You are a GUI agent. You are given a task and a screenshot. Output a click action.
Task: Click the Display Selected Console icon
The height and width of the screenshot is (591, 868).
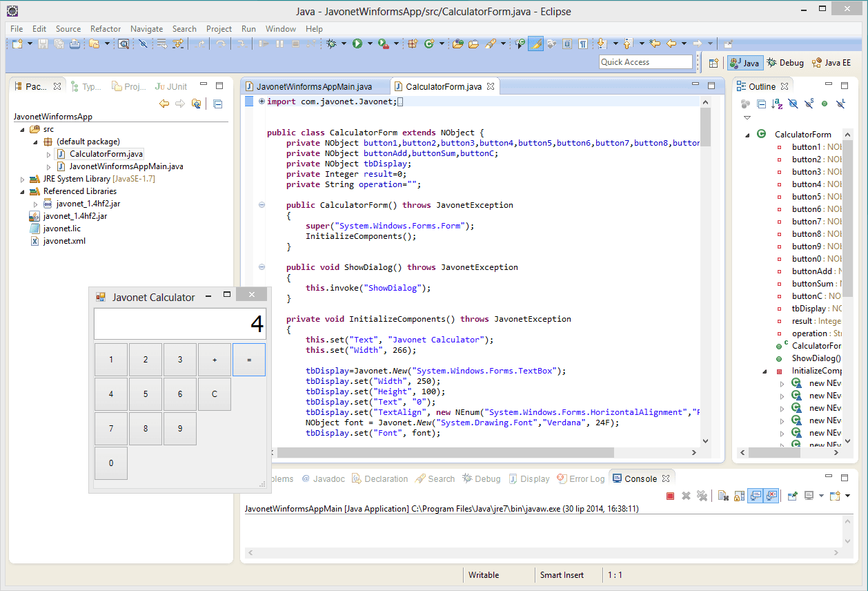pos(809,496)
